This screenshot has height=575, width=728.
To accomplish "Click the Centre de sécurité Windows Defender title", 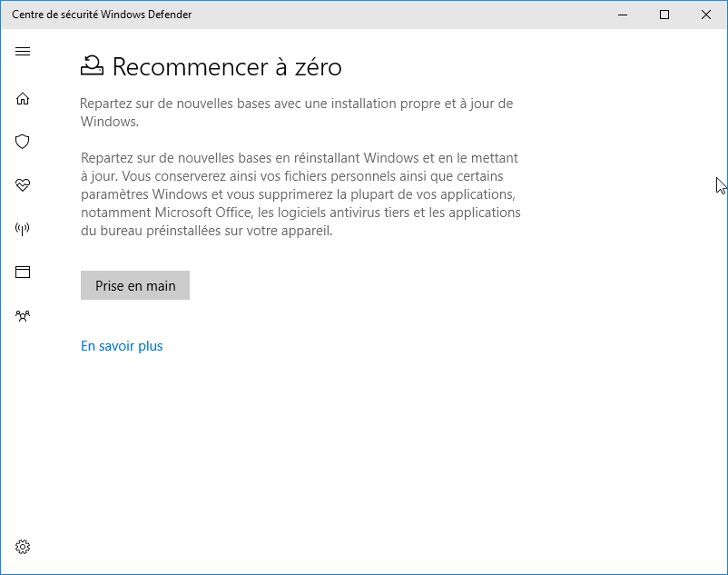I will point(102,15).
